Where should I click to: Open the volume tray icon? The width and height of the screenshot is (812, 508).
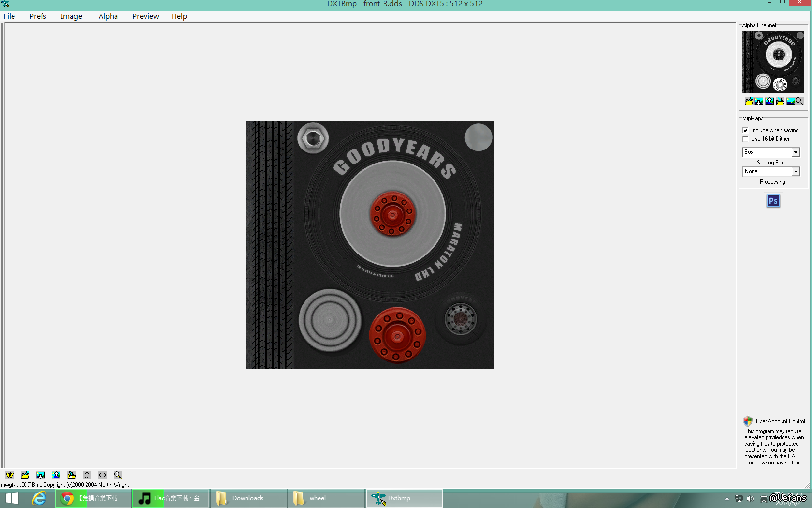pyautogui.click(x=750, y=499)
